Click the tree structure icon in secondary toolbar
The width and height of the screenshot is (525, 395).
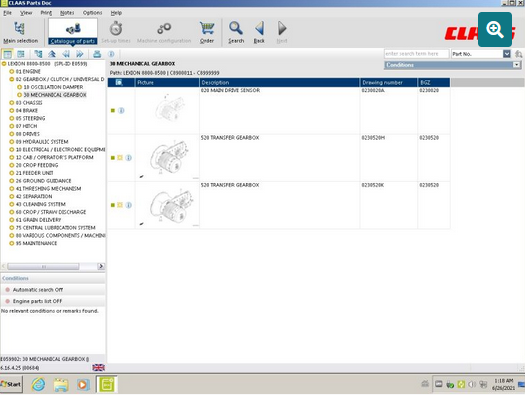(39, 54)
